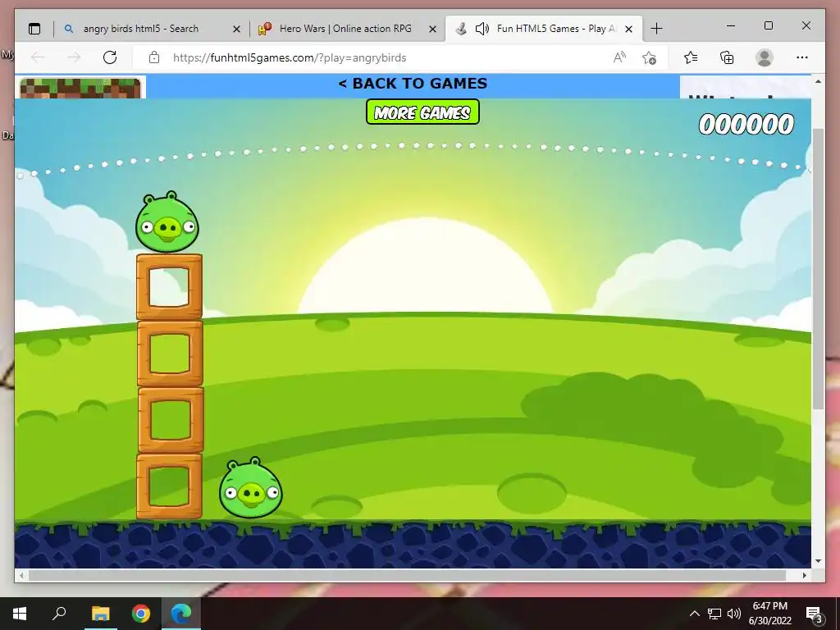Click the address bar URL
The width and height of the screenshot is (840, 630).
(290, 58)
